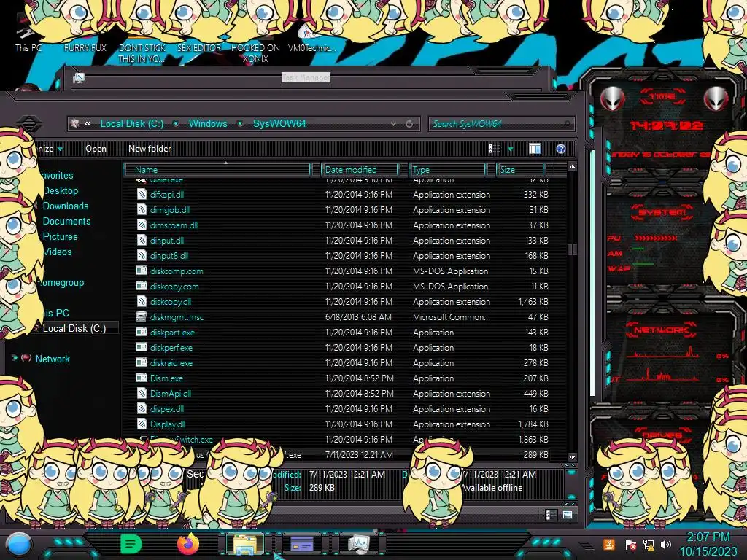Open the This PC desktop icon

click(x=28, y=34)
